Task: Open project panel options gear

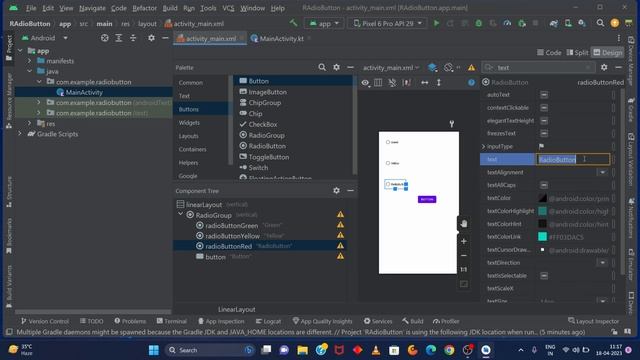Action: pos(151,38)
